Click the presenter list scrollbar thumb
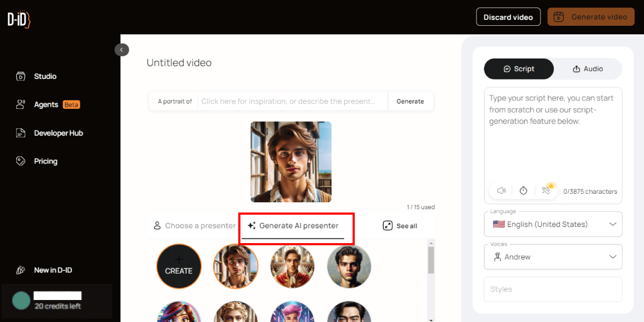The width and height of the screenshot is (644, 322). [x=431, y=260]
